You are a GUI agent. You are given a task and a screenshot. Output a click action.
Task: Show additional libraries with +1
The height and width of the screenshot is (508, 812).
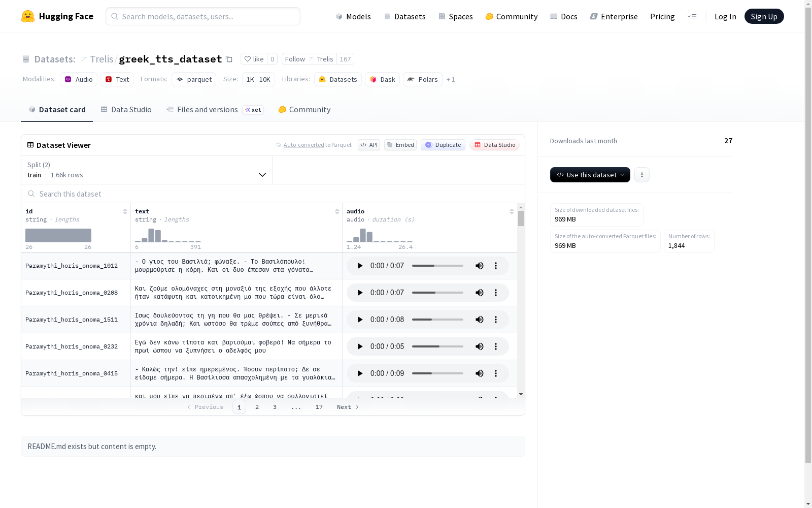(451, 80)
